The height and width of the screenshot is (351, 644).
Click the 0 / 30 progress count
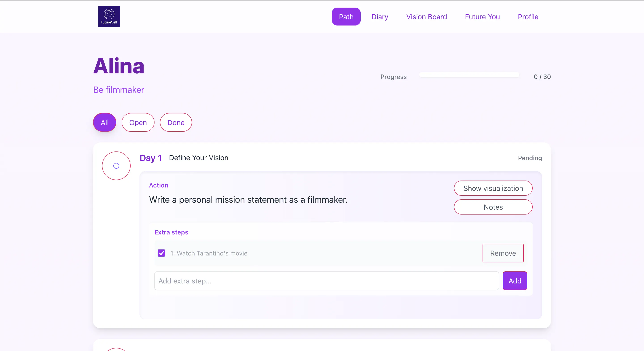542,77
